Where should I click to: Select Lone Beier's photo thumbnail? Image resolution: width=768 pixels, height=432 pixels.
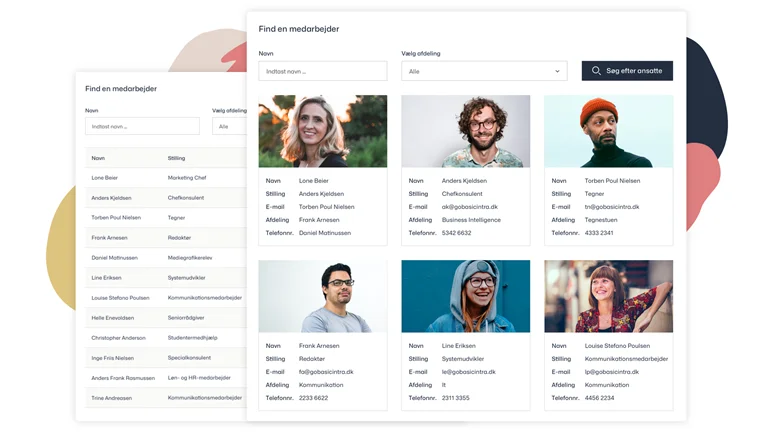click(x=323, y=131)
